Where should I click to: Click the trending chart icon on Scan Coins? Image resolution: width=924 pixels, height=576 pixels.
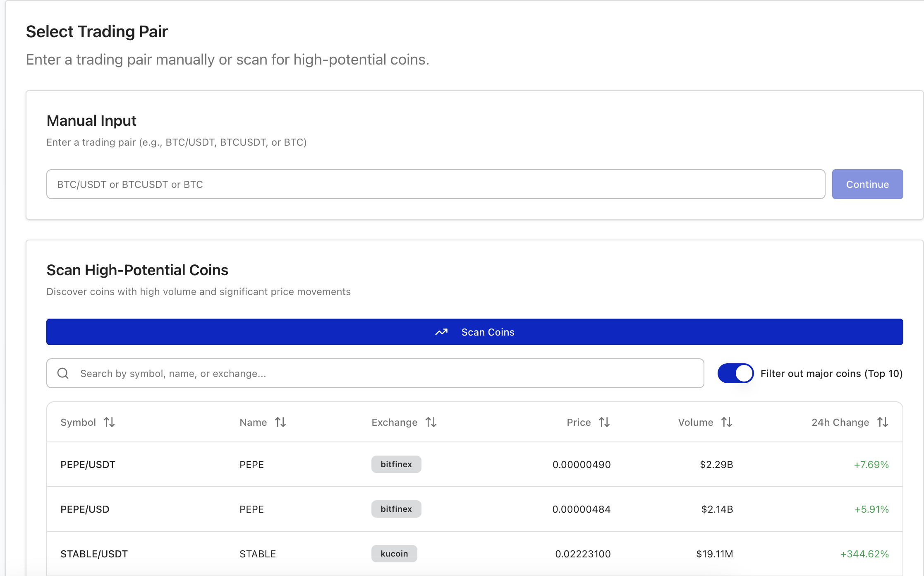(441, 332)
